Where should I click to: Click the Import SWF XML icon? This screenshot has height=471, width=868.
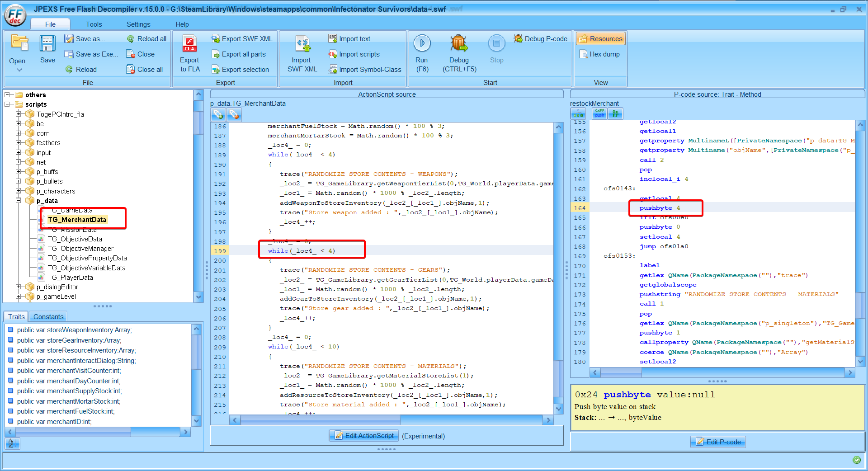[x=302, y=43]
